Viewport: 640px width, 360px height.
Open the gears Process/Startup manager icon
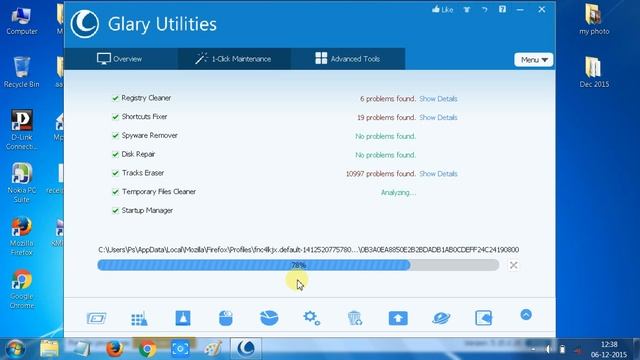coord(312,318)
